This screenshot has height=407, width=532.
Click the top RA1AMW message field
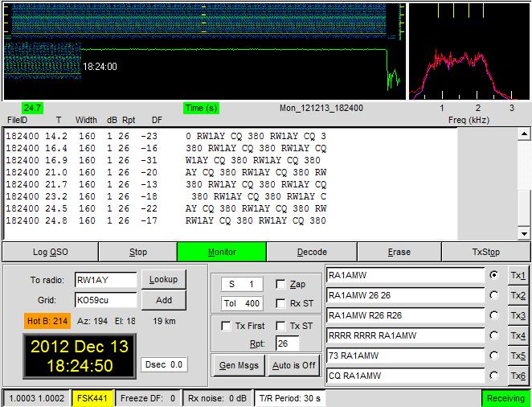405,275
